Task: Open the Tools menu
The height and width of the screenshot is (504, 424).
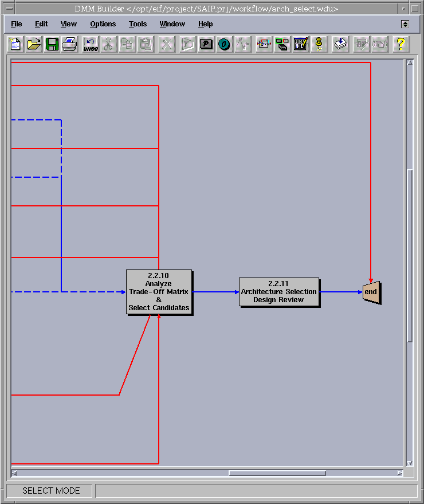Action: tap(138, 24)
